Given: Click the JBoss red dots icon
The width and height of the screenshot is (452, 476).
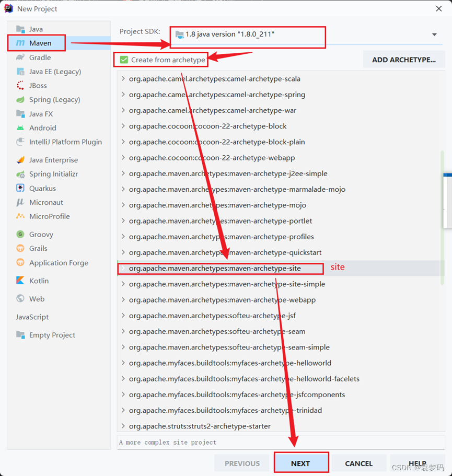Looking at the screenshot, I should (20, 86).
